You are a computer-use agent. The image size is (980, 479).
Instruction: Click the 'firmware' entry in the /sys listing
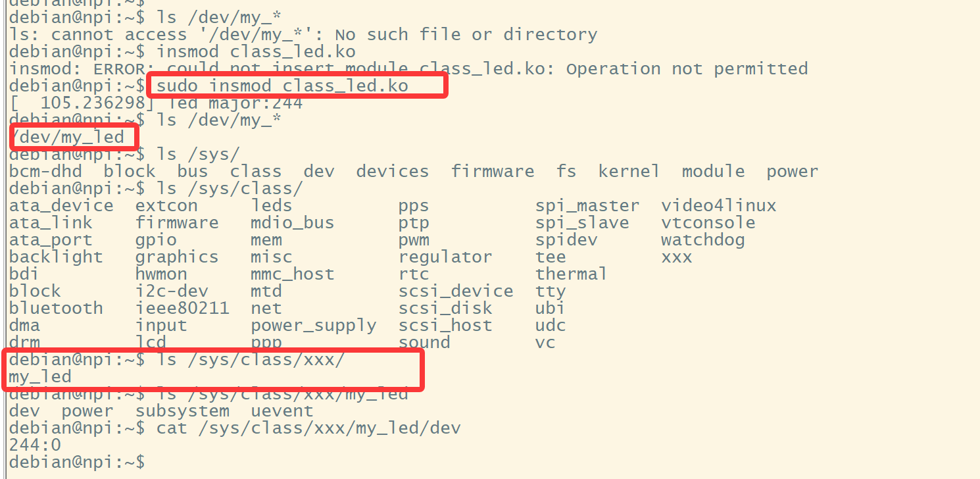(x=493, y=172)
